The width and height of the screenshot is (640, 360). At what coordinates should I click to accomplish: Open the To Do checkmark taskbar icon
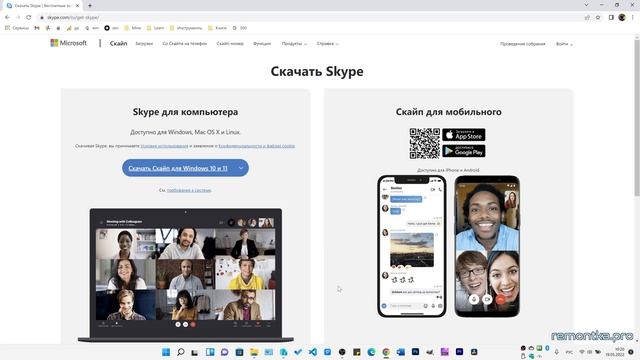[298, 352]
